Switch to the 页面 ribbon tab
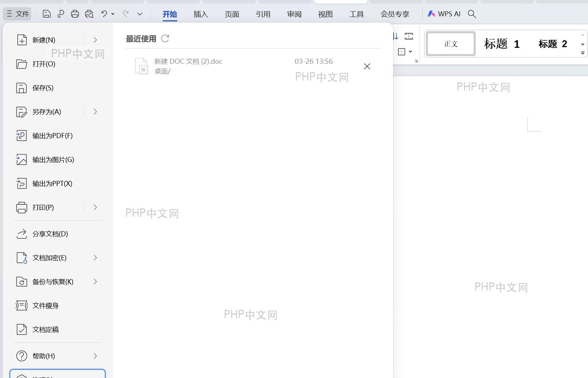588x378 pixels. pos(232,14)
